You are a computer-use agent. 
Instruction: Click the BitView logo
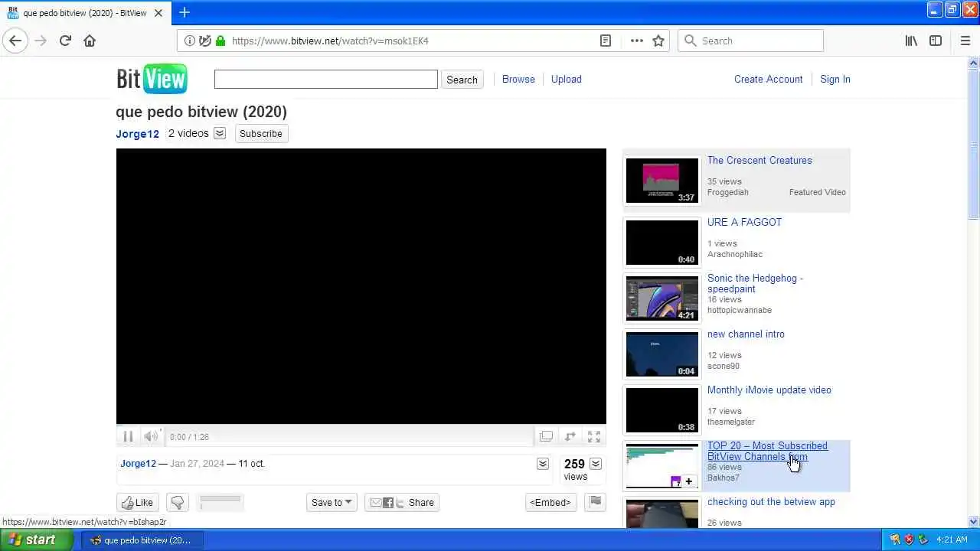click(x=152, y=79)
